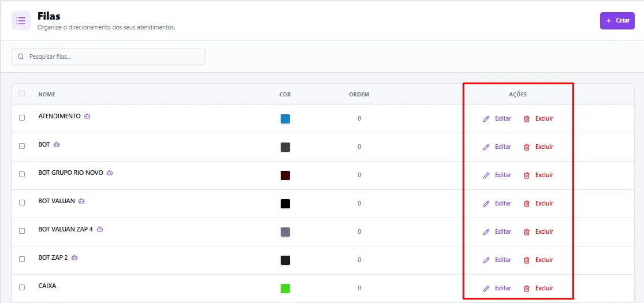Click the AÇÕES column header

518,95
